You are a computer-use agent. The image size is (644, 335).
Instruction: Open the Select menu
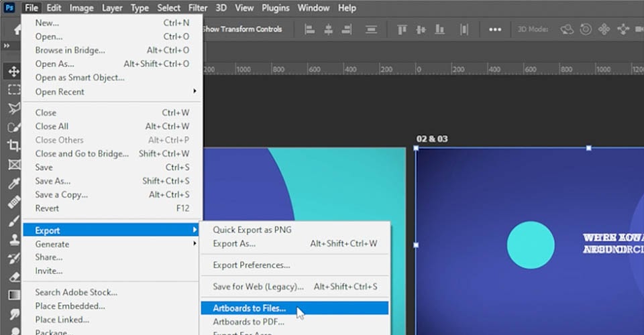click(169, 8)
